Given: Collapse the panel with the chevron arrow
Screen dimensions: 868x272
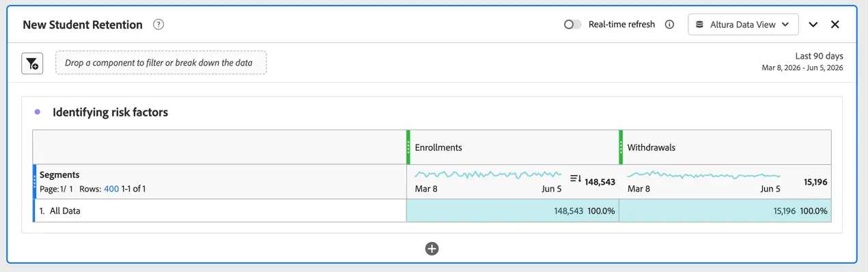Looking at the screenshot, I should [813, 25].
